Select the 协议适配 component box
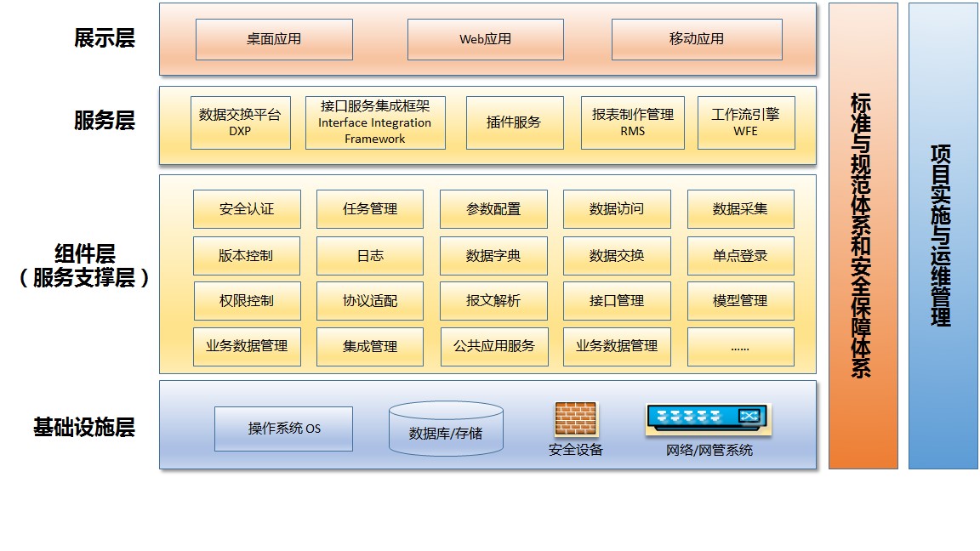Screen dimensions: 980x551 tap(370, 301)
